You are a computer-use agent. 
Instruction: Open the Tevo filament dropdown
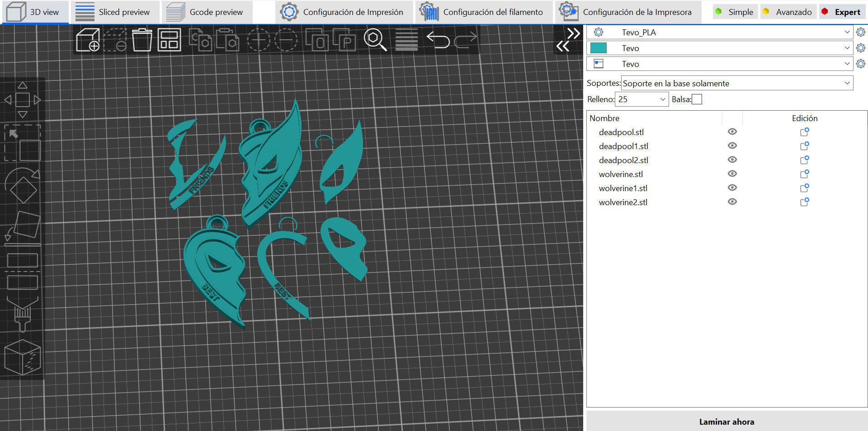pos(720,48)
